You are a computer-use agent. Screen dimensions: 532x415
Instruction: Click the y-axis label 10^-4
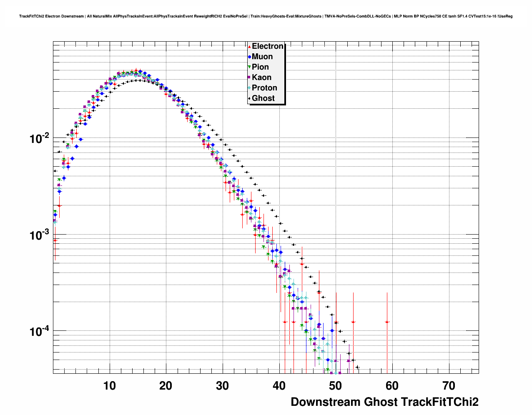pyautogui.click(x=40, y=332)
